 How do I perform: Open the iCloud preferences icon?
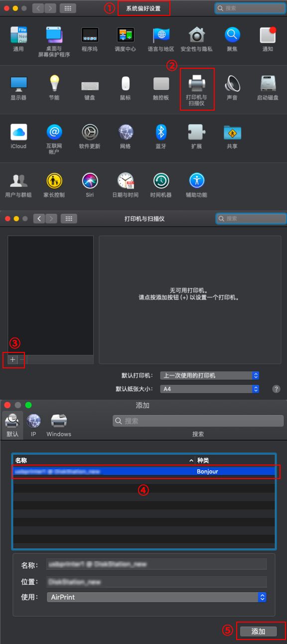(18, 136)
